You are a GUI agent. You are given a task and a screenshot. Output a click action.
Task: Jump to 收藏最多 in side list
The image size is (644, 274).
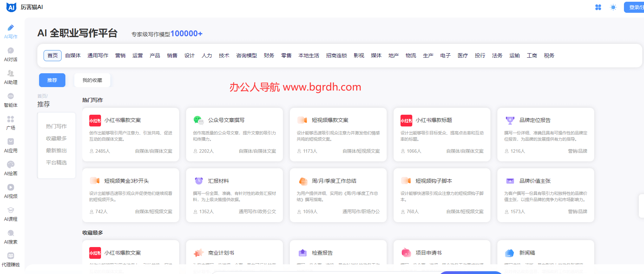point(56,139)
